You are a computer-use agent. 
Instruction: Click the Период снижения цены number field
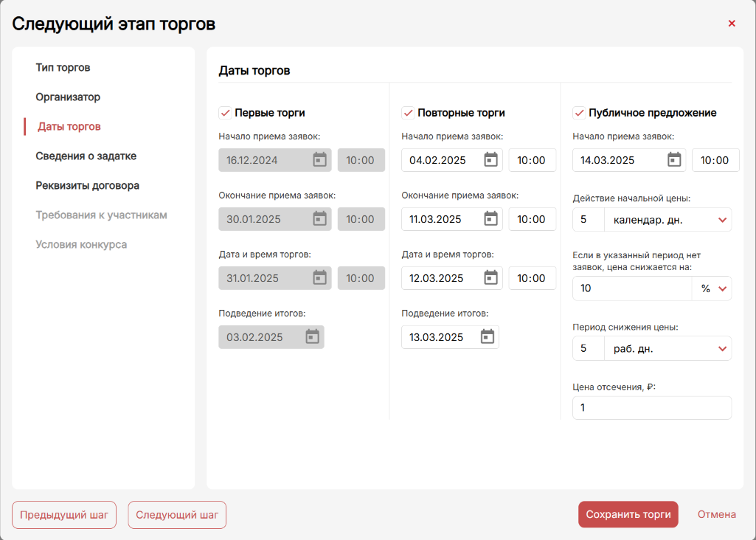coord(589,349)
